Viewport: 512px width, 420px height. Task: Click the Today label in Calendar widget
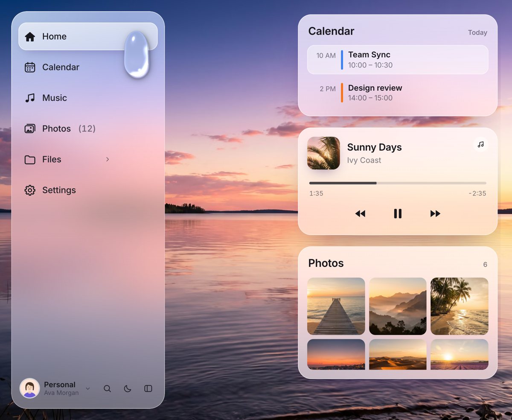(x=477, y=32)
